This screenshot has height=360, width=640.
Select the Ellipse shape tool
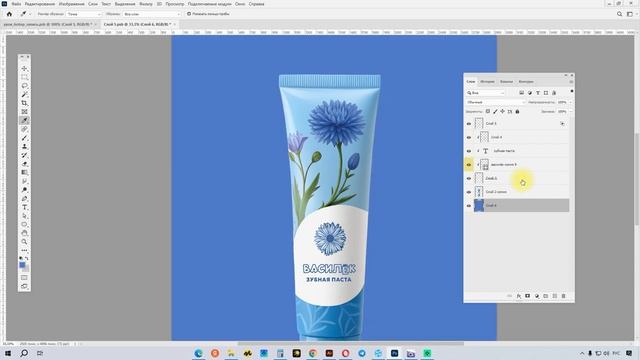pos(24,224)
